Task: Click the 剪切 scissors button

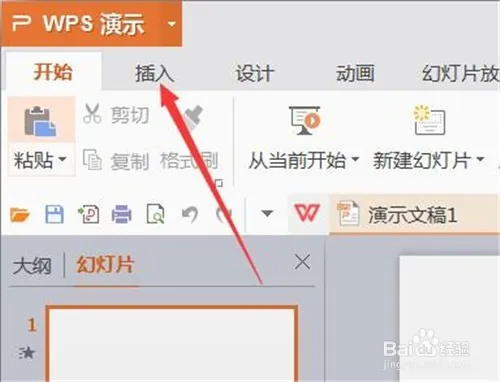Action: (x=115, y=114)
